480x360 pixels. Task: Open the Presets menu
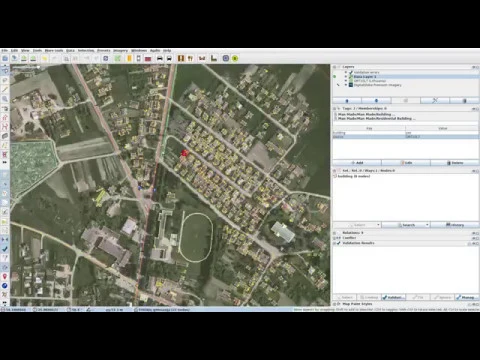point(104,51)
